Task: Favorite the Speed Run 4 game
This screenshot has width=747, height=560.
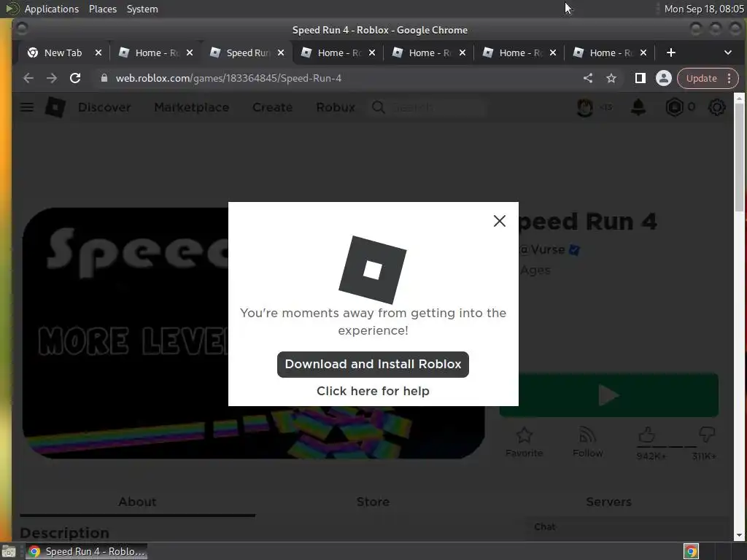Action: click(524, 443)
